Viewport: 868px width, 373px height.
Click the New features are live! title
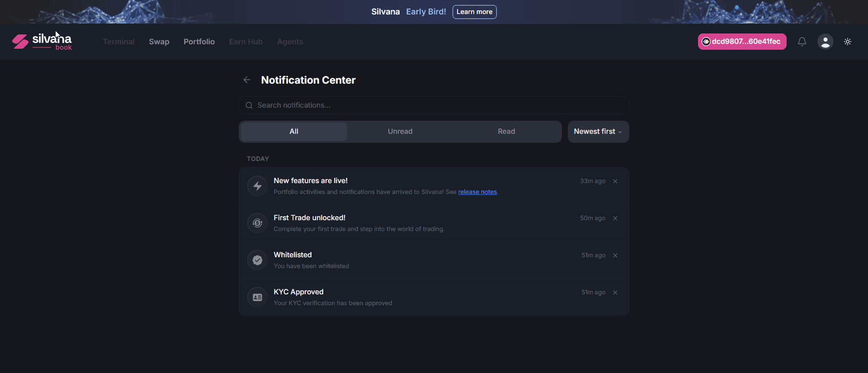point(311,181)
